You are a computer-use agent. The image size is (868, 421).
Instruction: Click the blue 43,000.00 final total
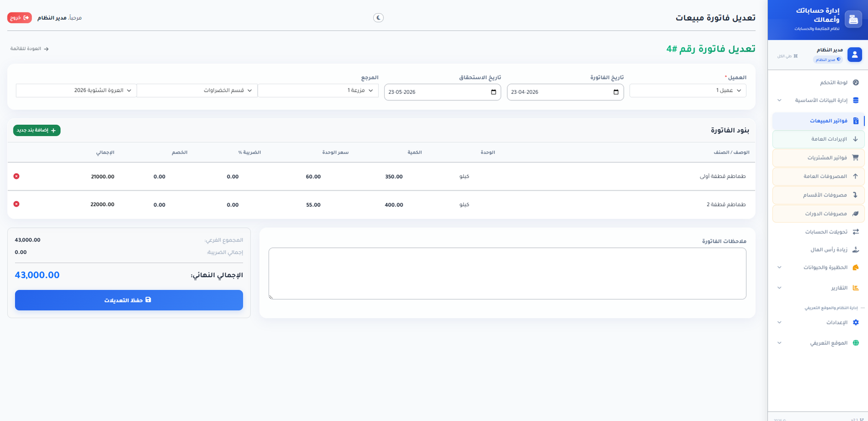coord(37,275)
